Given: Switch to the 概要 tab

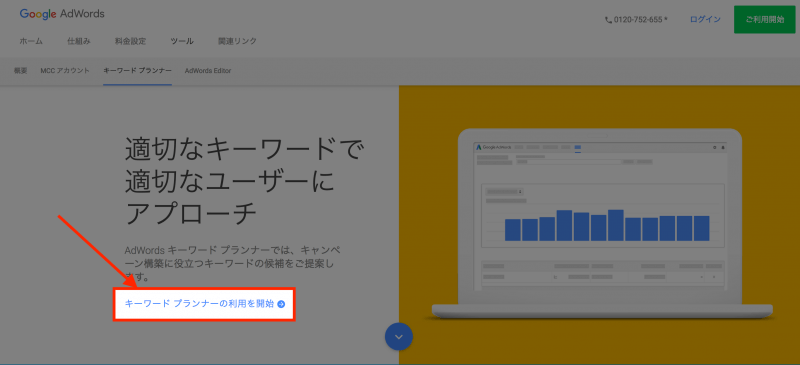Looking at the screenshot, I should click(x=20, y=71).
